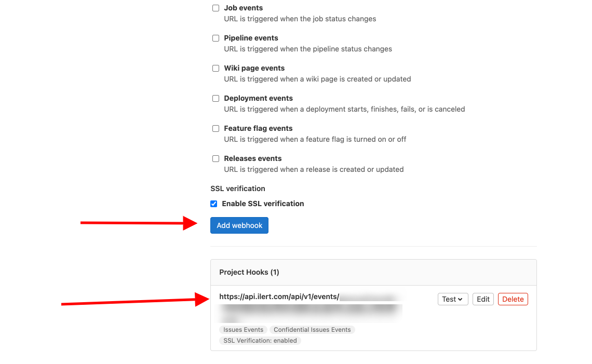The width and height of the screenshot is (592, 364).
Task: Tick the Wiki page events checkbox
Action: [x=216, y=69]
